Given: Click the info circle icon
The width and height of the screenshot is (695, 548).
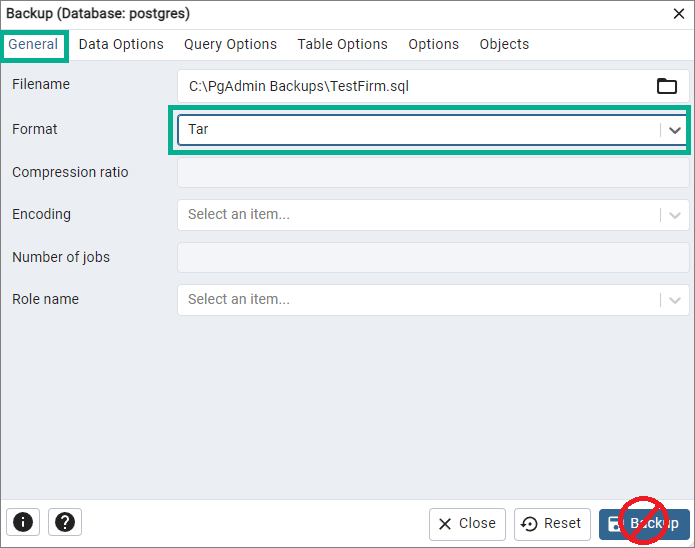Looking at the screenshot, I should pos(23,522).
